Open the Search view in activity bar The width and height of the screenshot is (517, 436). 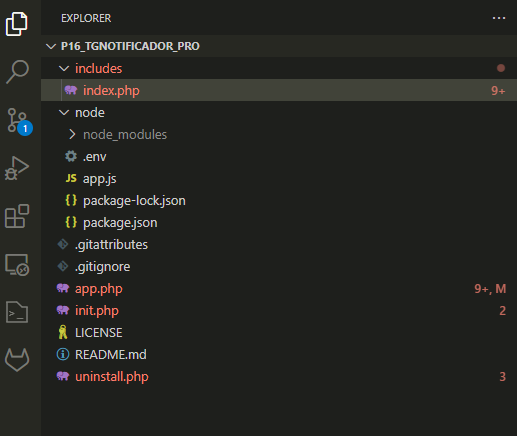click(17, 71)
